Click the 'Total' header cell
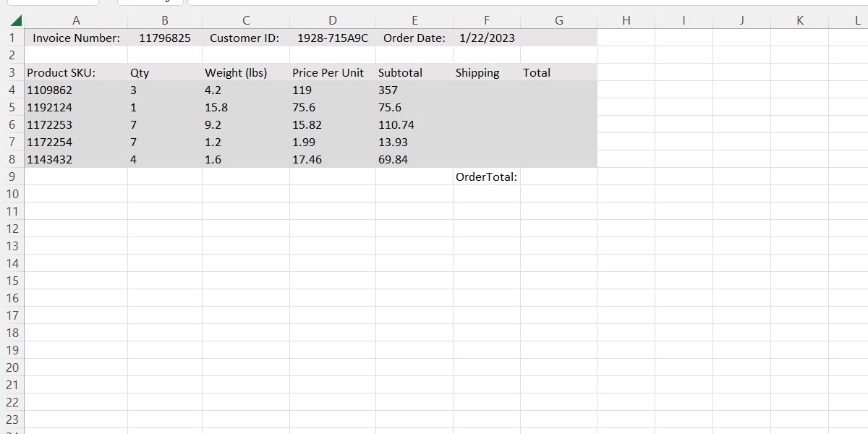The image size is (868, 434). (x=558, y=72)
